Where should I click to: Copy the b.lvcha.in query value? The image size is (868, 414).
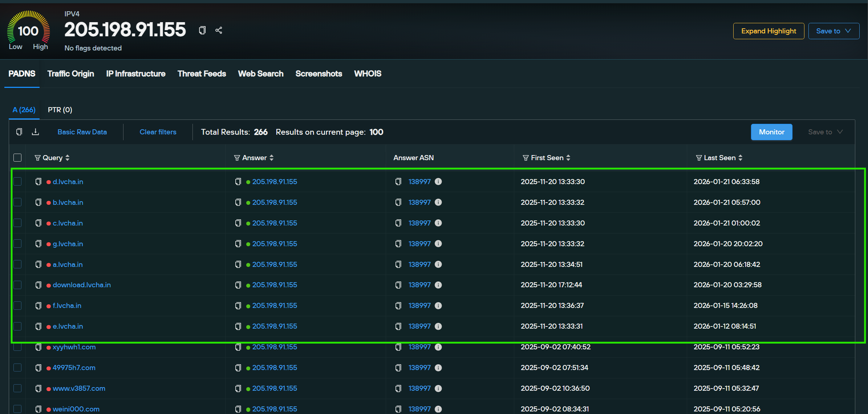click(x=38, y=202)
